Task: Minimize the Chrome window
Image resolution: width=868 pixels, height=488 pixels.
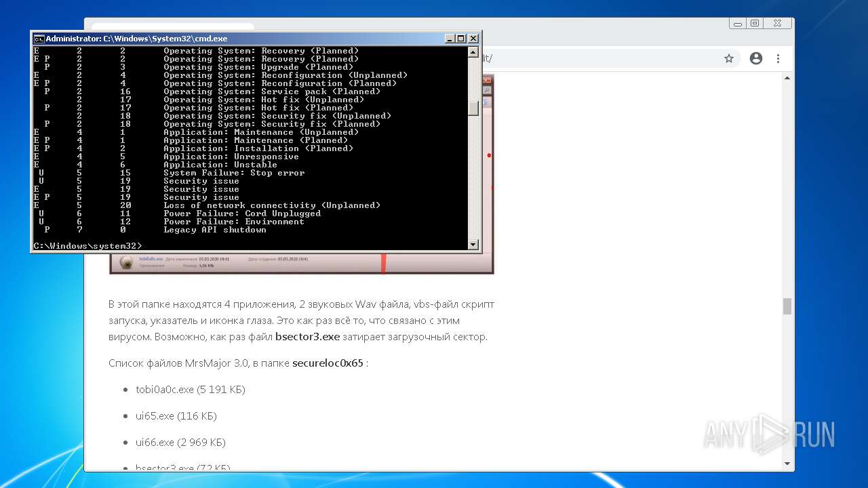Action: (x=737, y=23)
